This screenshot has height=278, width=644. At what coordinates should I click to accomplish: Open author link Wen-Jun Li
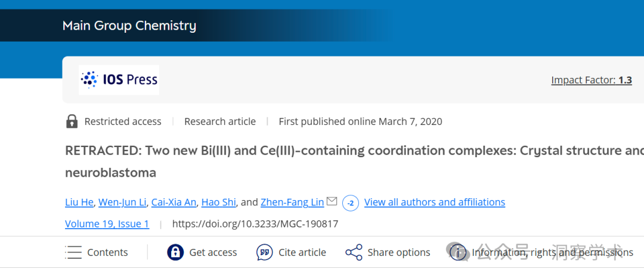(123, 202)
